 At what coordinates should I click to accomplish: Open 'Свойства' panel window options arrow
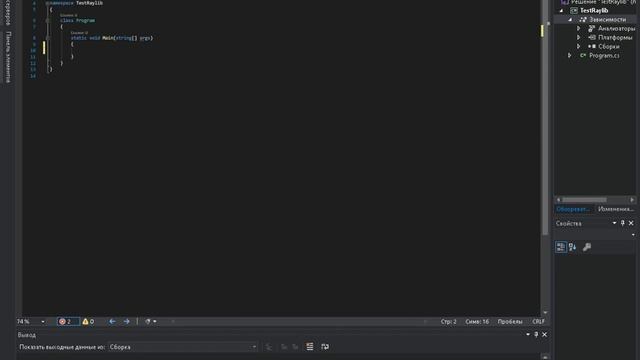(614, 223)
